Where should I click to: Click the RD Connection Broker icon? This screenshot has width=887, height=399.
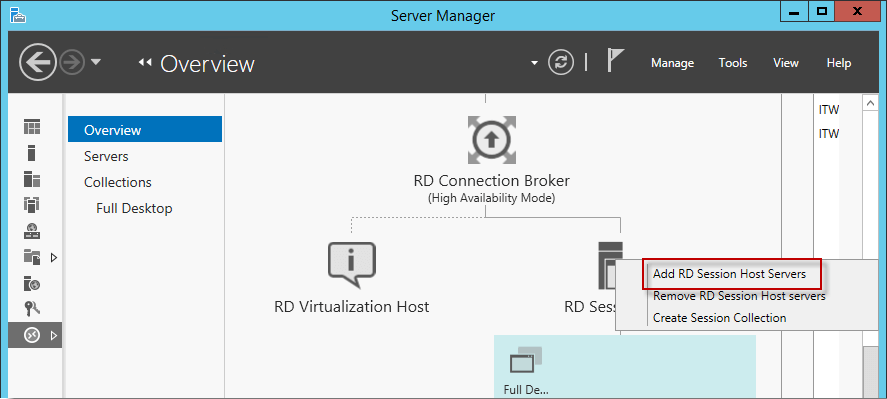tap(492, 140)
